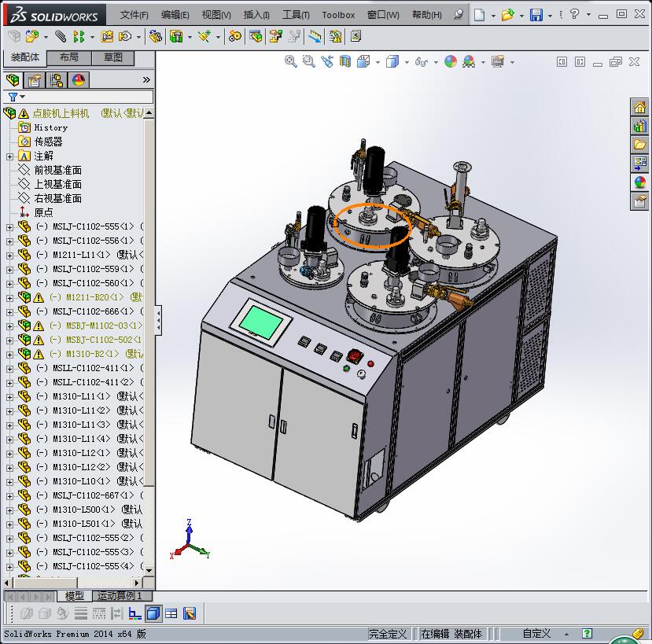This screenshot has height=644, width=652.
Task: Open the 文件(F) menu
Action: pyautogui.click(x=134, y=15)
